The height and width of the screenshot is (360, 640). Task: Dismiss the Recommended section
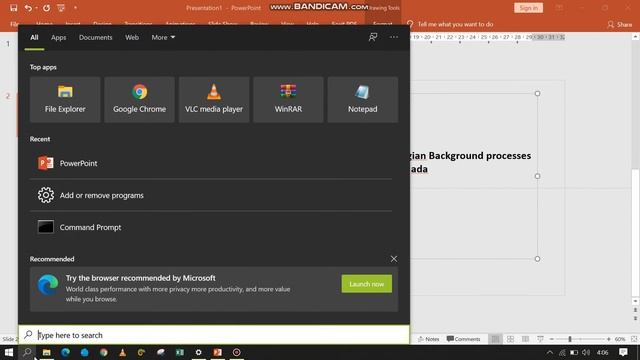[x=393, y=259]
